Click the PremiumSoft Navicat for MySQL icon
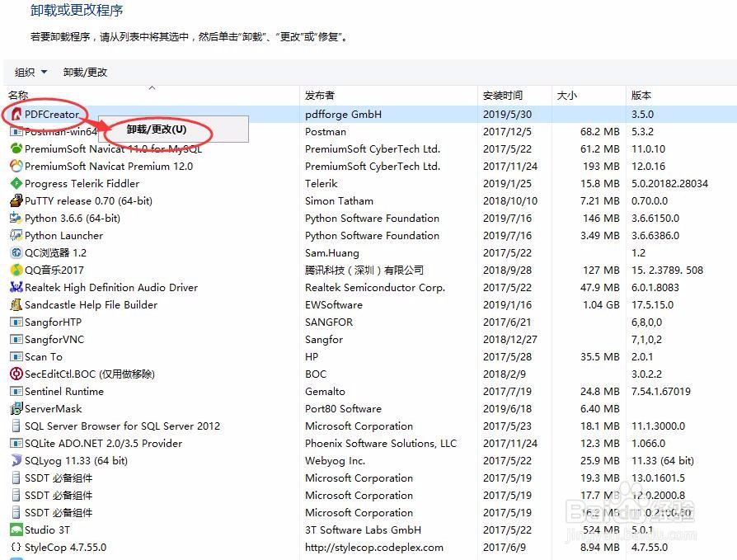 tap(16, 148)
